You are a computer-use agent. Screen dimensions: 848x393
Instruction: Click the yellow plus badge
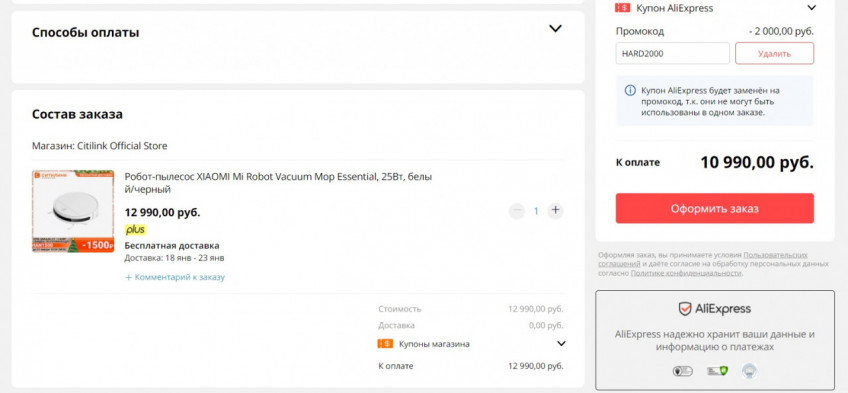135,229
